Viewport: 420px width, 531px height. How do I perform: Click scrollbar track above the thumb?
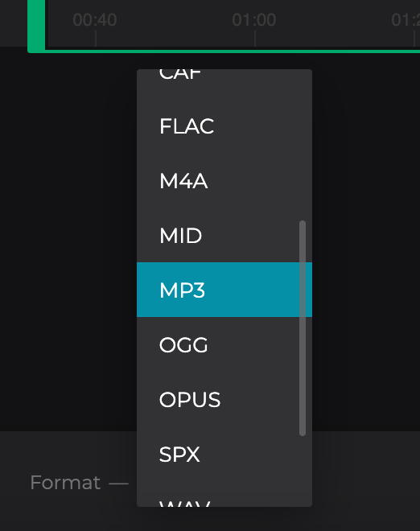pos(303,146)
